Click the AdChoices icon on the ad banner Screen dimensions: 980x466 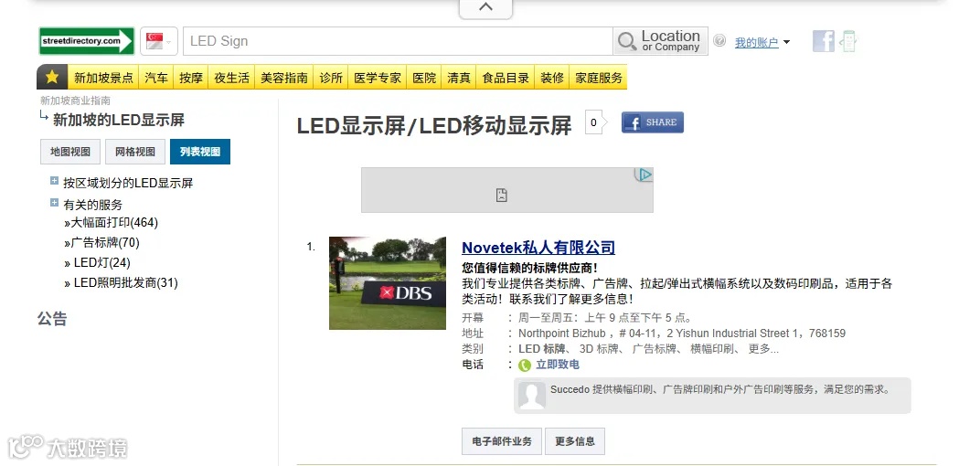644,175
